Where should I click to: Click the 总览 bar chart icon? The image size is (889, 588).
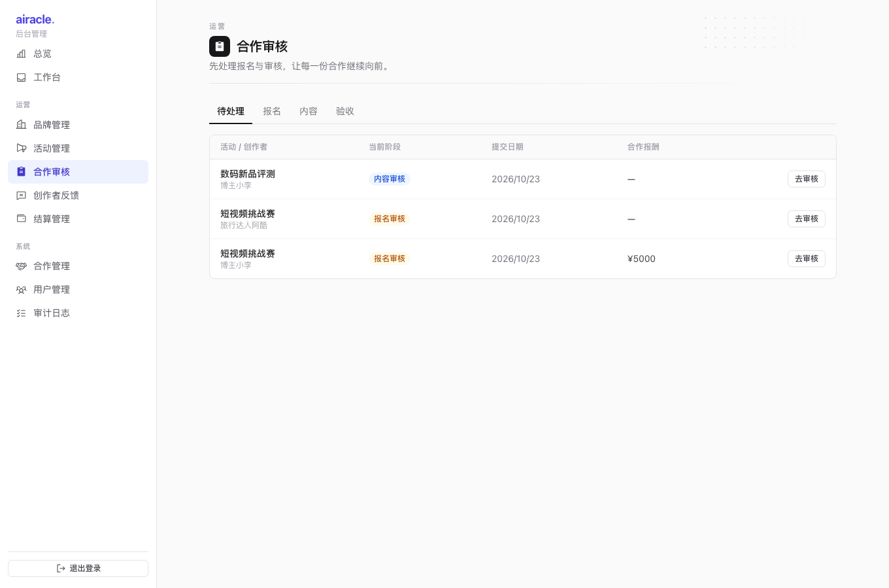(x=21, y=54)
